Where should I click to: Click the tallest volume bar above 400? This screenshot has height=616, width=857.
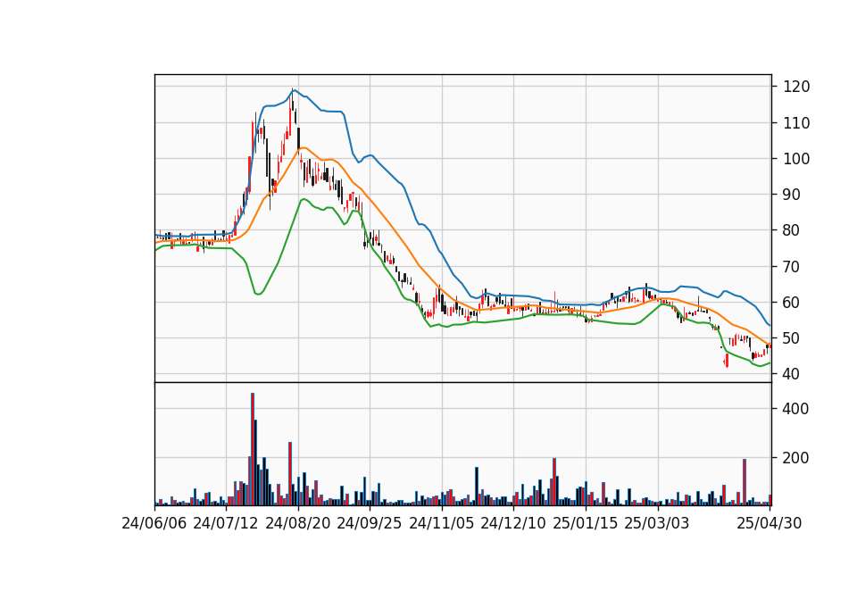pos(253,449)
